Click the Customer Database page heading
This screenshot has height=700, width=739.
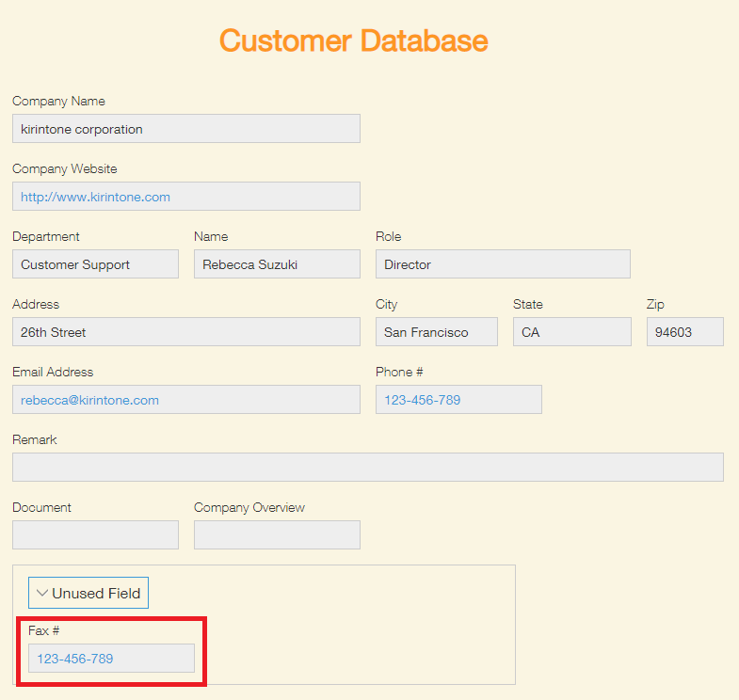[x=353, y=41]
